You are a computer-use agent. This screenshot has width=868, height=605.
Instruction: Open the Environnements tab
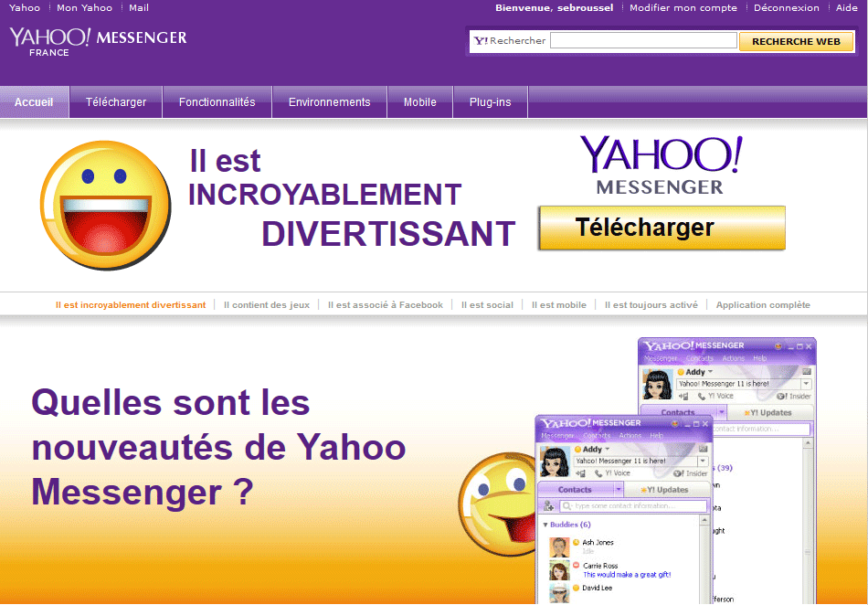(329, 101)
